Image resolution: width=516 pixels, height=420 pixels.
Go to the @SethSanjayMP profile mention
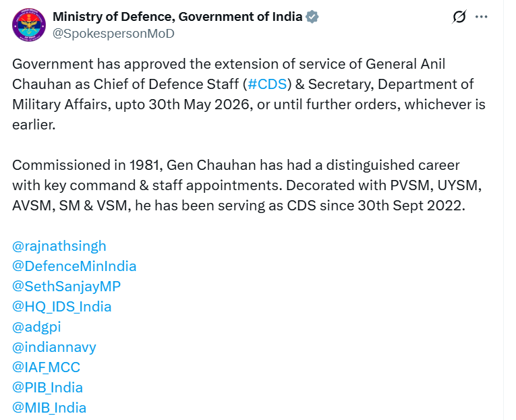coord(67,287)
